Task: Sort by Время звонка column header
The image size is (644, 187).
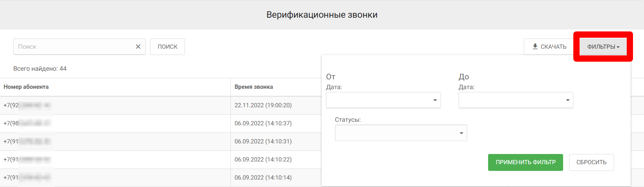Action: click(254, 87)
